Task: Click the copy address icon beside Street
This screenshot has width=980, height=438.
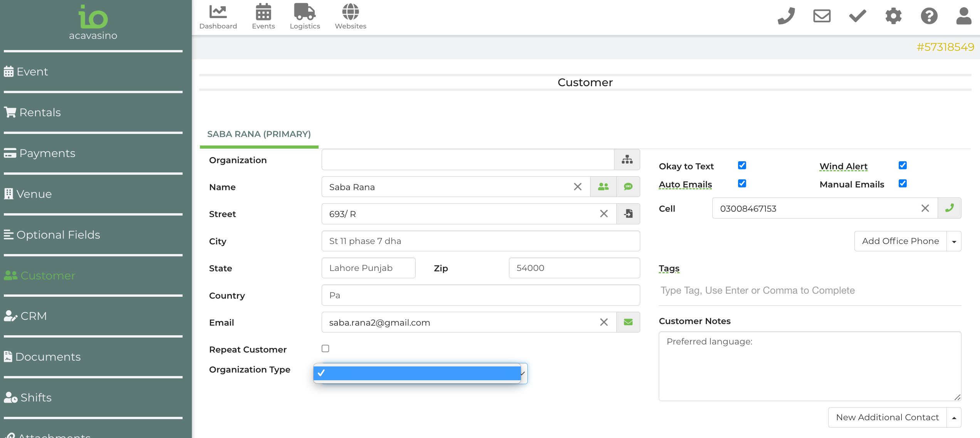Action: (x=628, y=214)
